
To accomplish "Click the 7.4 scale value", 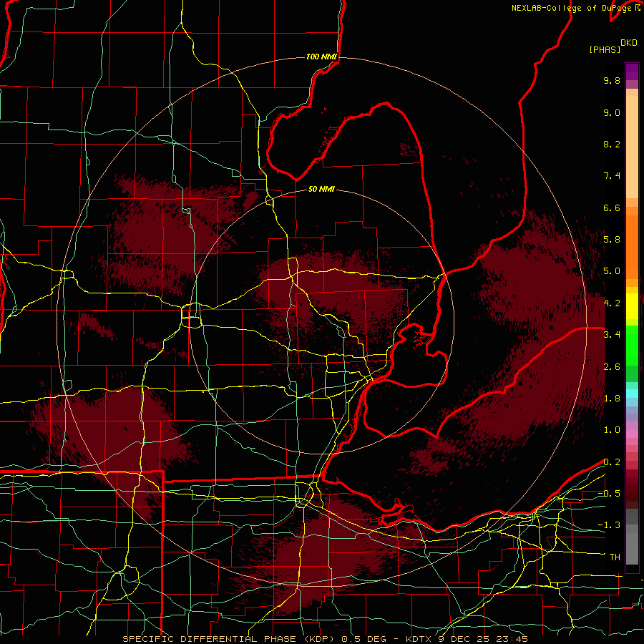I will pyautogui.click(x=612, y=176).
